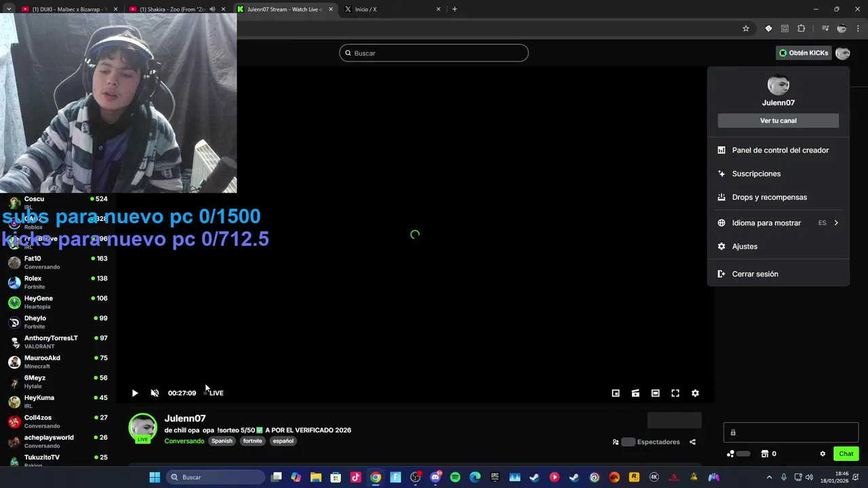
Task: Unmute the stream audio
Action: coord(155,393)
